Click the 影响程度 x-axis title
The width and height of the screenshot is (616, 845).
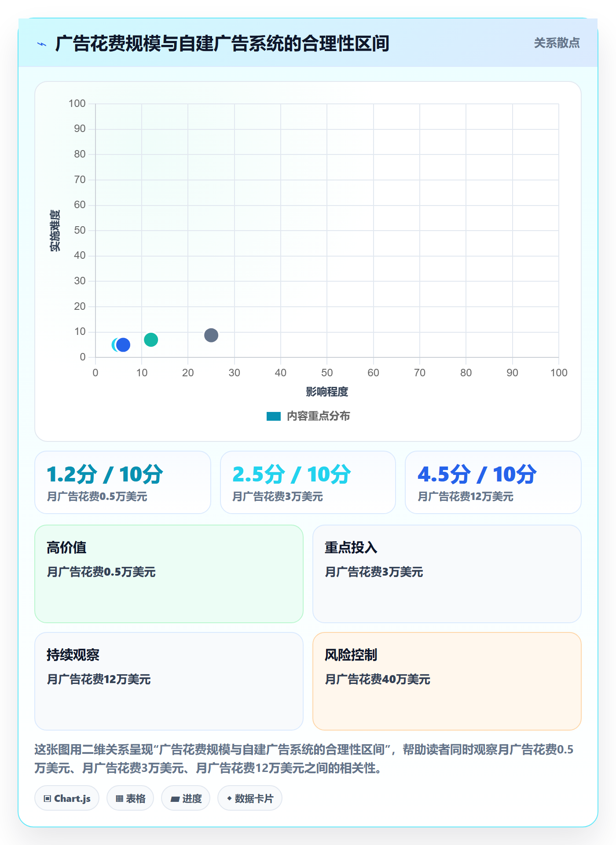327,392
